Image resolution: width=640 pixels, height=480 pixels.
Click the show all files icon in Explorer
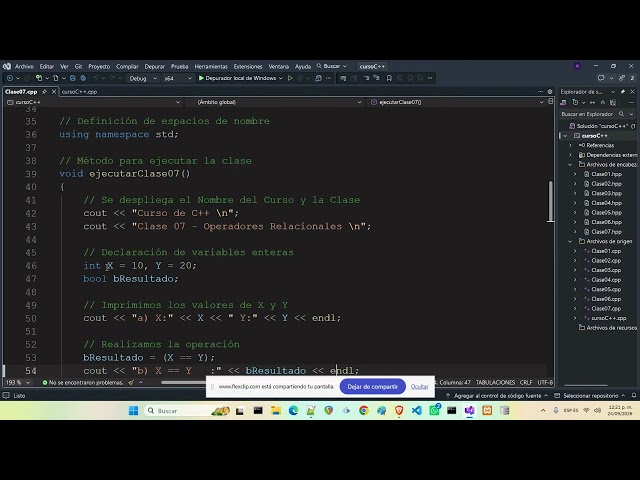[613, 102]
